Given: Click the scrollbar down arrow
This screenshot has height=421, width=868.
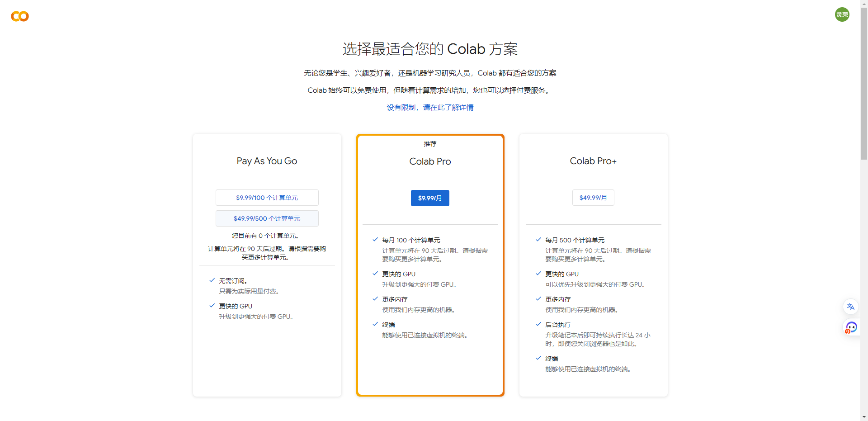Looking at the screenshot, I should [x=864, y=417].
